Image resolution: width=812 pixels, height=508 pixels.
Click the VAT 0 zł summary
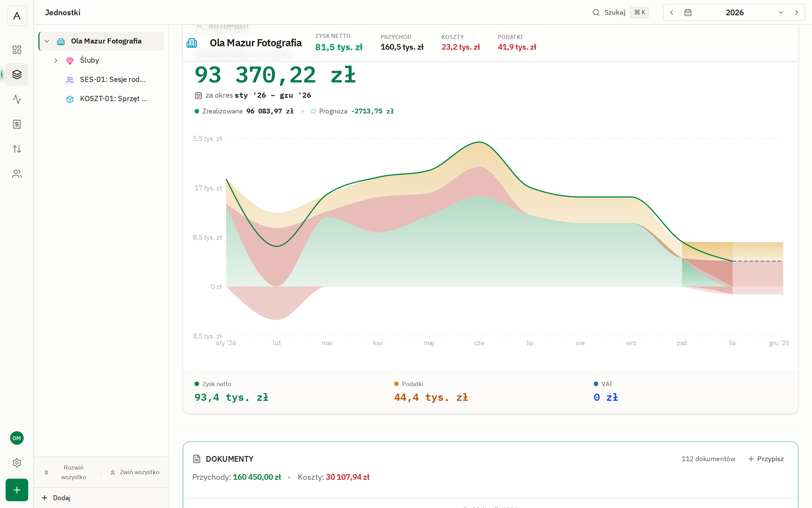tap(606, 392)
